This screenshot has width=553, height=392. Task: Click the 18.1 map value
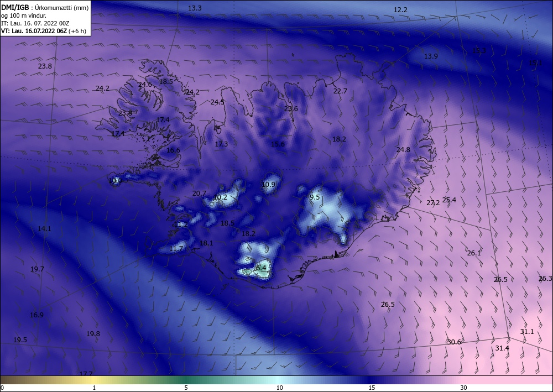pos(206,243)
